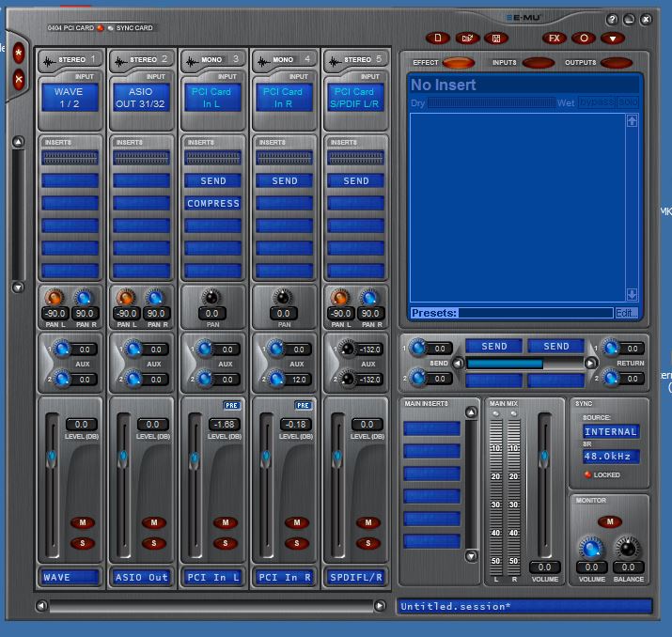Screen dimensions: 672x637
Task: Open the PCI Card S/PDIF L/R input selector
Action: (355, 98)
